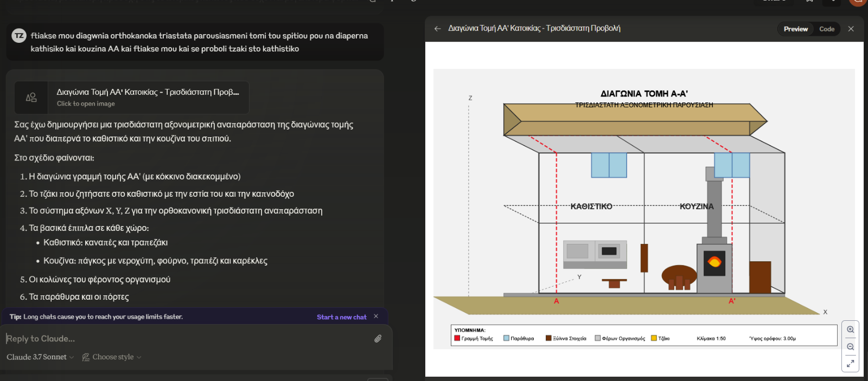The width and height of the screenshot is (868, 381).
Task: Dismiss the long chats tip banner
Action: click(376, 317)
